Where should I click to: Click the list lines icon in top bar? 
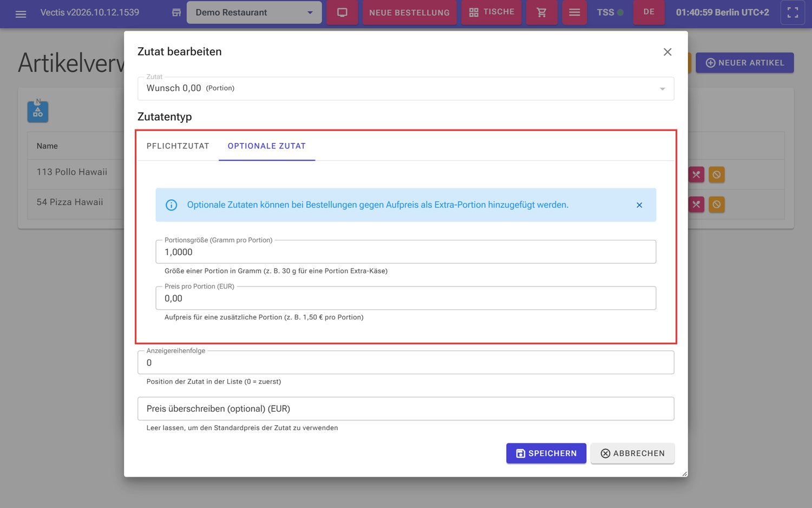[574, 12]
